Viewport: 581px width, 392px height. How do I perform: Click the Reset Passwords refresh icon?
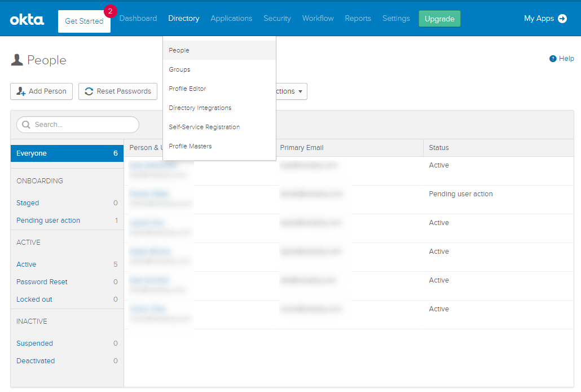coord(89,91)
